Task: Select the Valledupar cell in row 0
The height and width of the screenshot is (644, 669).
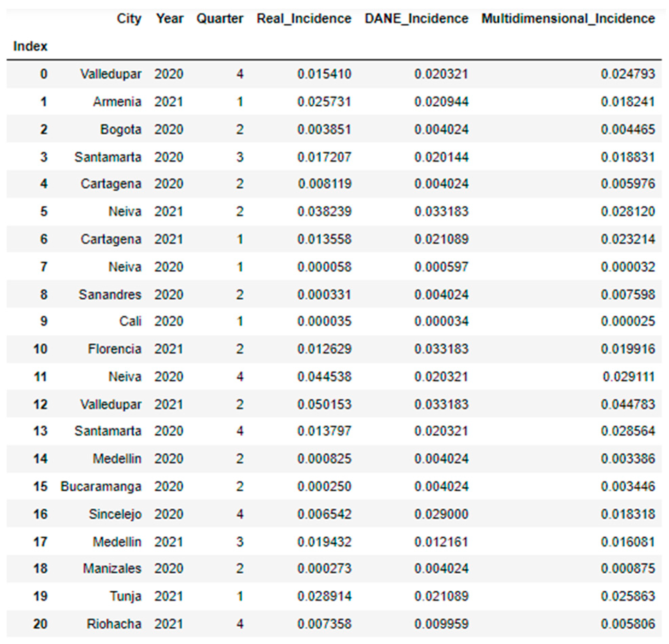Action: [110, 74]
